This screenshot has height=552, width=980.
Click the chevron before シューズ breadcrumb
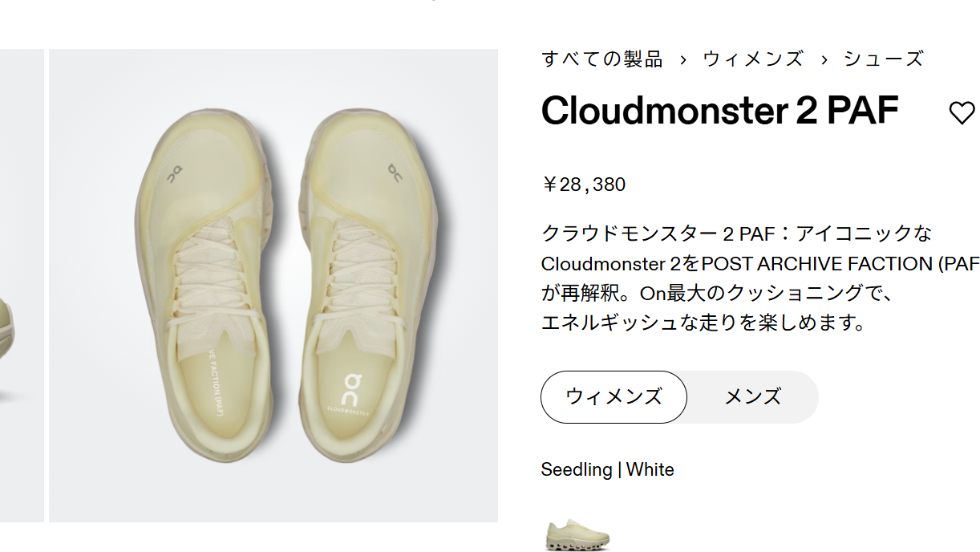click(x=824, y=59)
